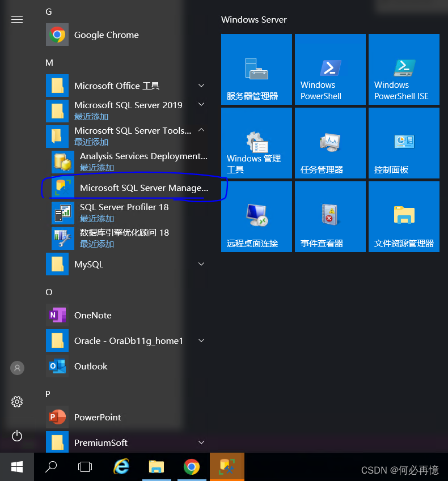This screenshot has width=448, height=481.
Task: Open user account icon in Start sidebar
Action: coord(17,368)
